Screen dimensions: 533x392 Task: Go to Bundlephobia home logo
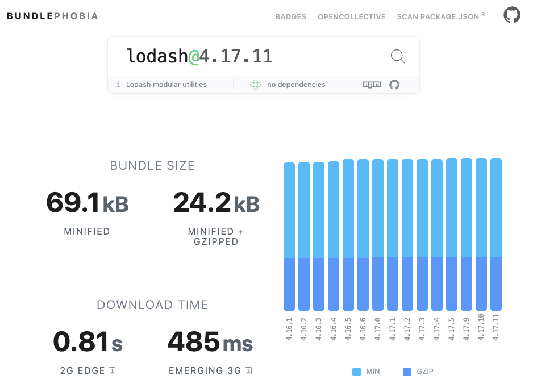52,16
